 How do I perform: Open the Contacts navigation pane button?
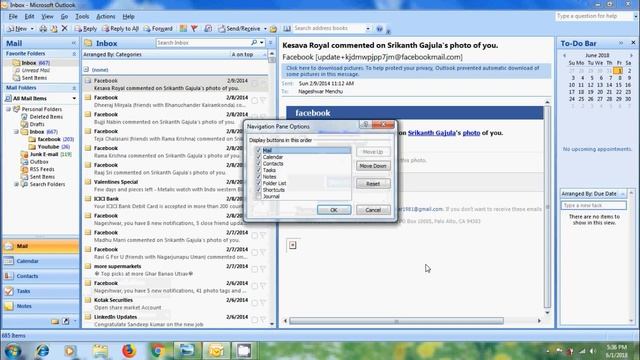41,276
